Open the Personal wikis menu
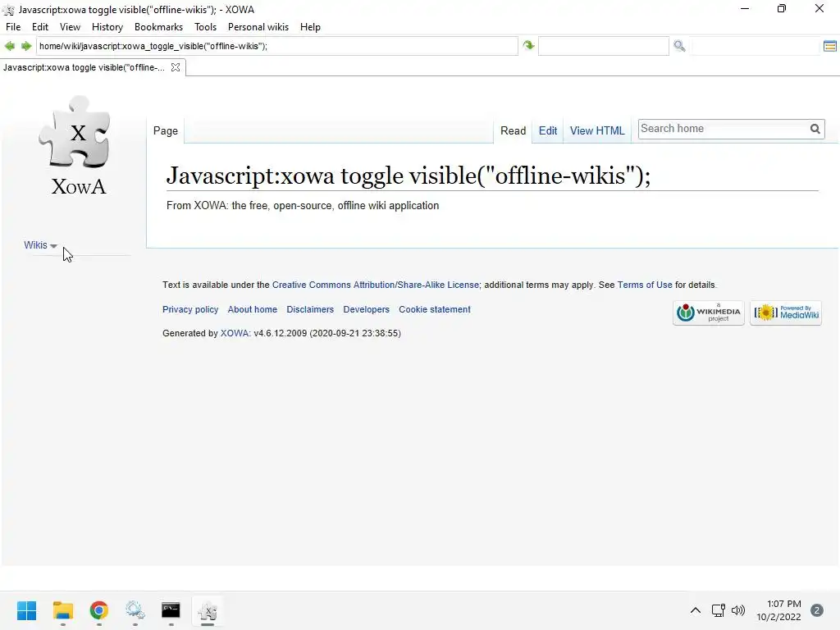This screenshot has height=630, width=840. [258, 27]
